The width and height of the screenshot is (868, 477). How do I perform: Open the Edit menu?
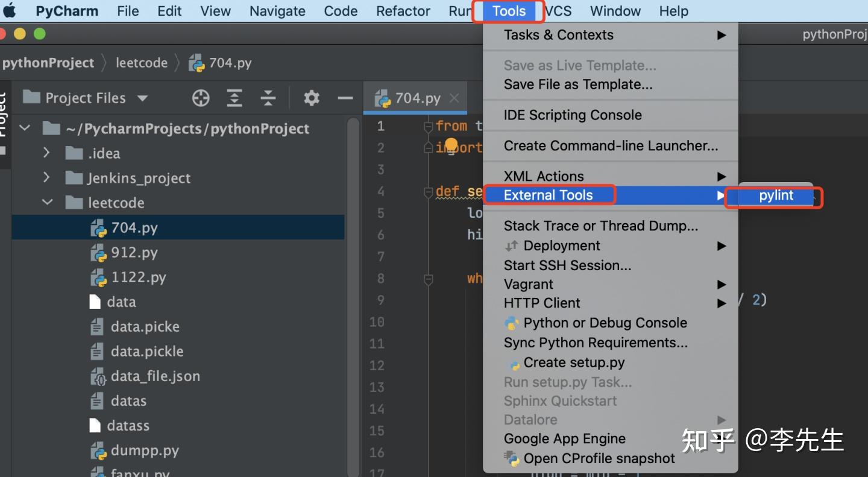click(169, 11)
